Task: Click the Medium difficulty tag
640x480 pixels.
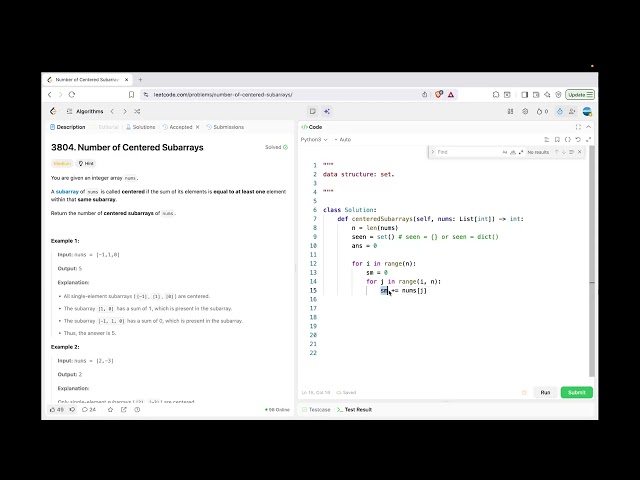Action: (62, 163)
